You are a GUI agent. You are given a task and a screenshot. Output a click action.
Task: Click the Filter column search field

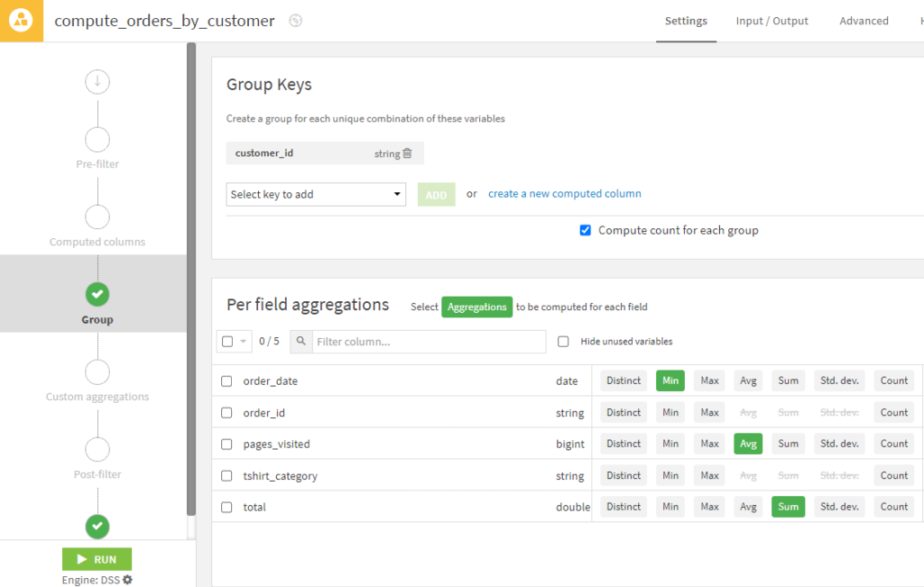coord(428,342)
